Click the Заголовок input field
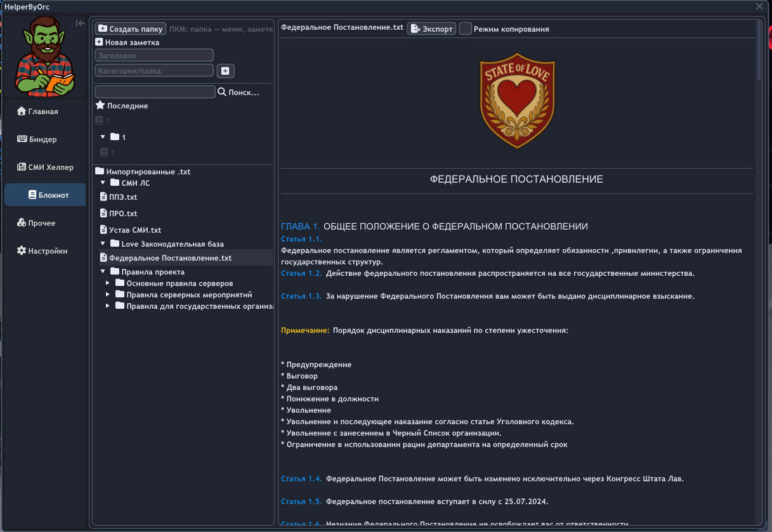 click(x=154, y=56)
